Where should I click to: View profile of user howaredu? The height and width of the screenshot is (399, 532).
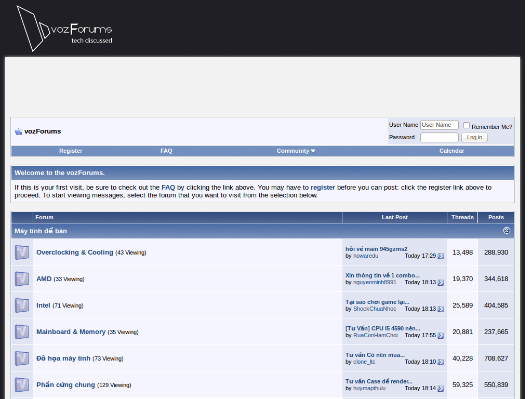(366, 256)
